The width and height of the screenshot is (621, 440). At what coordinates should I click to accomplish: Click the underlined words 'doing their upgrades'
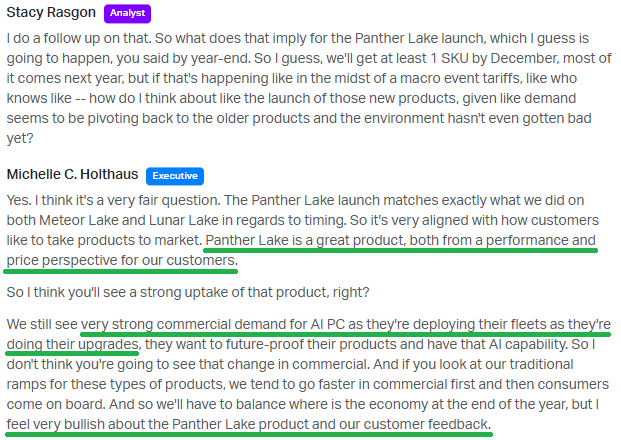pyautogui.click(x=72, y=344)
